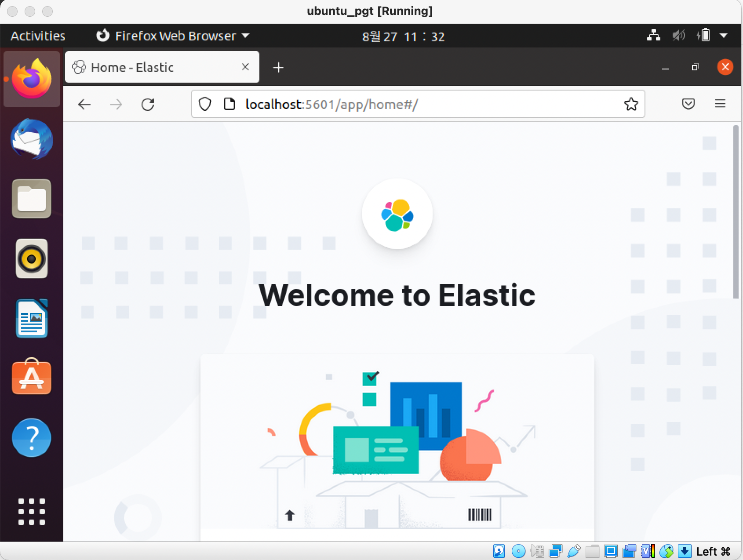Click VirtualBox USB status icon
The image size is (743, 560).
pyautogui.click(x=574, y=551)
